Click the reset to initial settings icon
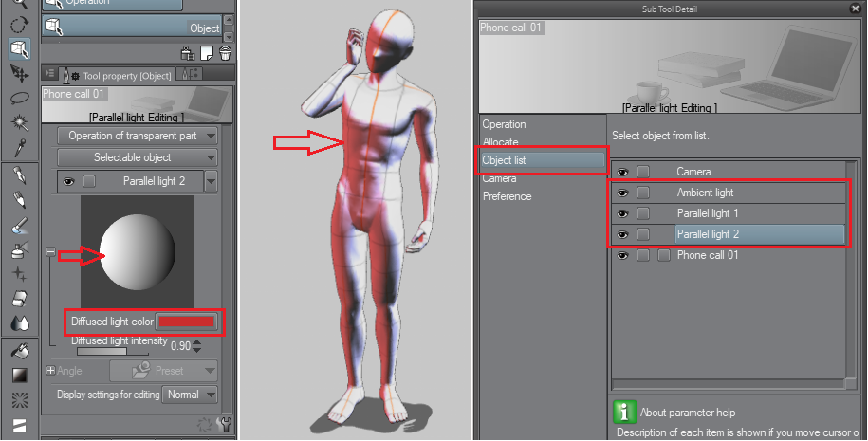This screenshot has height=441, width=868. point(205,424)
